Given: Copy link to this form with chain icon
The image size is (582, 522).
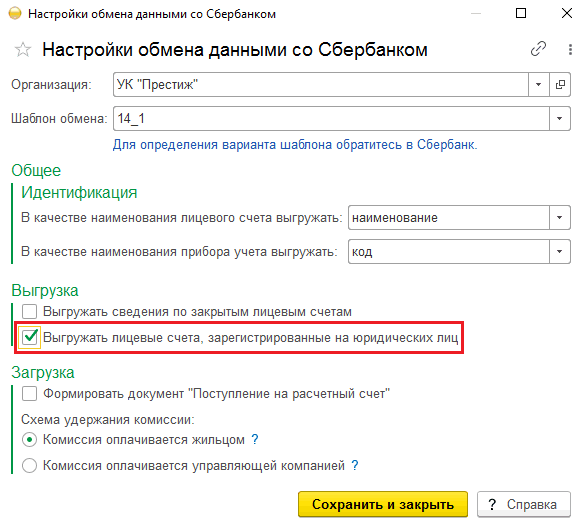Looking at the screenshot, I should pyautogui.click(x=538, y=49).
